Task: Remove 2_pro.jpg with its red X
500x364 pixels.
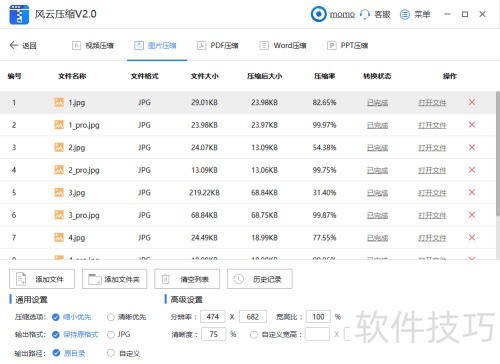Action: 472,170
